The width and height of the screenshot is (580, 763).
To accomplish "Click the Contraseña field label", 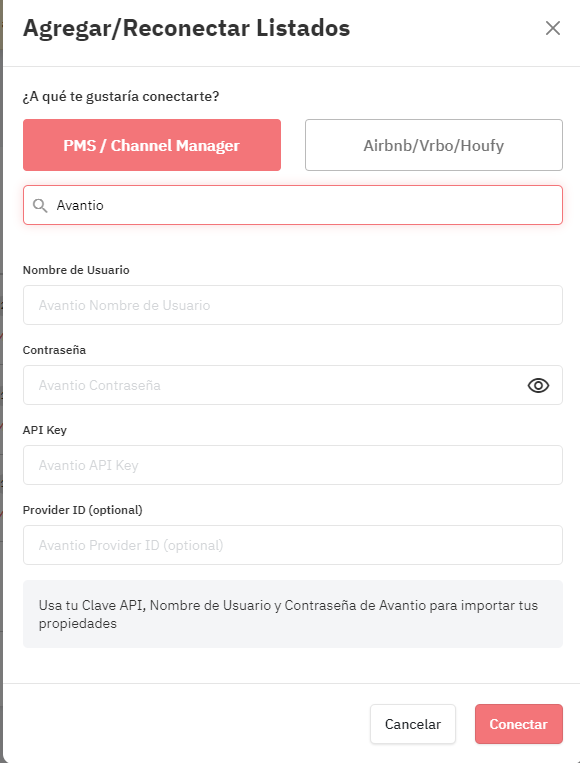I will tap(54, 350).
